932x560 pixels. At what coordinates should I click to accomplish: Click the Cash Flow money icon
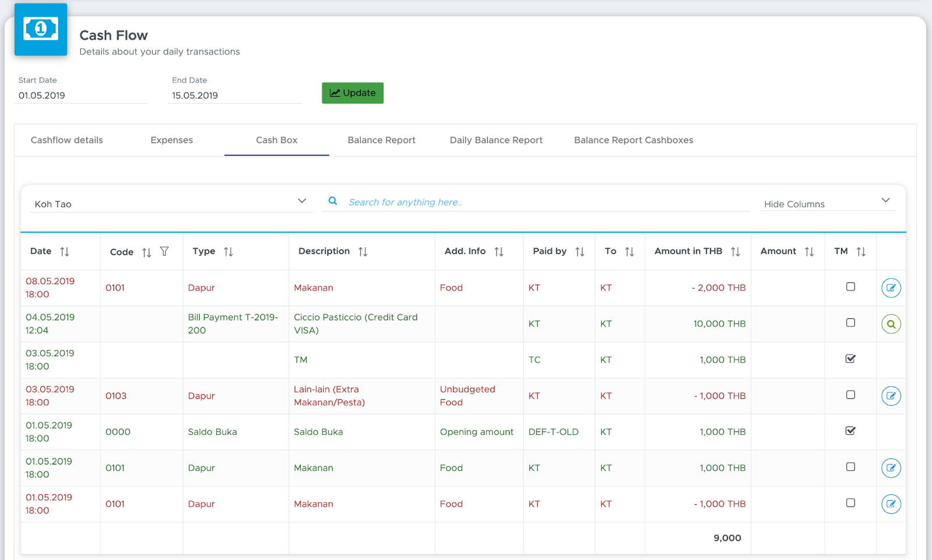click(41, 29)
